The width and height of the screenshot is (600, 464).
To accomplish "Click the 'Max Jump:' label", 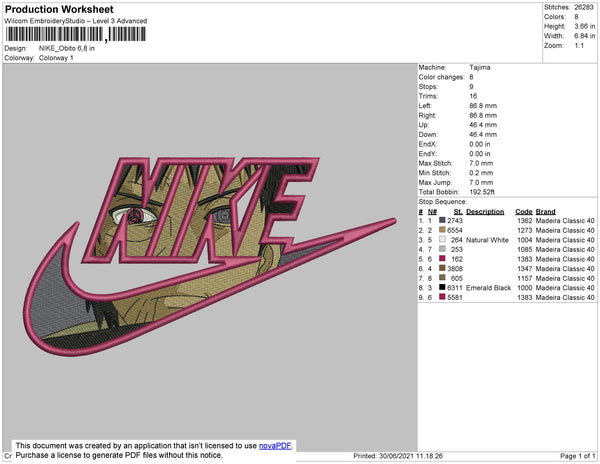I will pyautogui.click(x=435, y=182).
